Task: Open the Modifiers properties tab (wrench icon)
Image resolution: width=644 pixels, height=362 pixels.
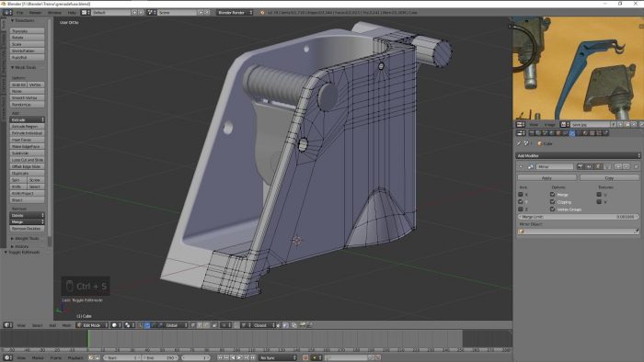Action: [x=572, y=133]
